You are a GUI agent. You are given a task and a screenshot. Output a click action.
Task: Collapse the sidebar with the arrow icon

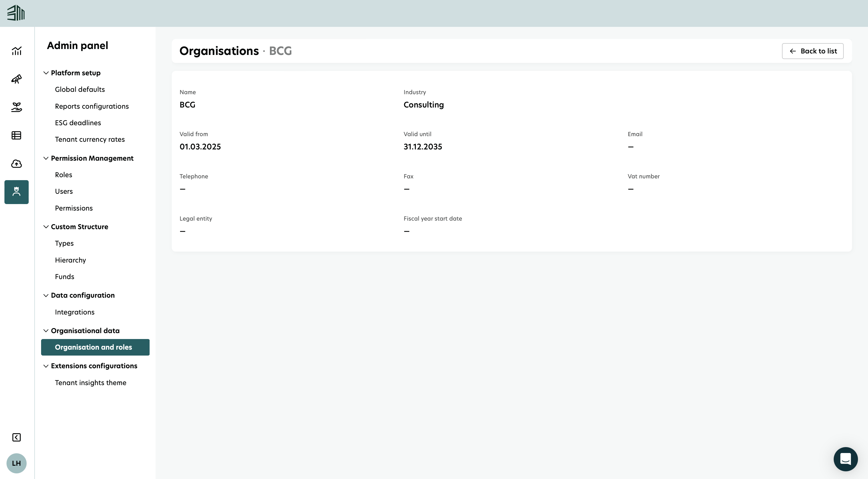tap(17, 437)
